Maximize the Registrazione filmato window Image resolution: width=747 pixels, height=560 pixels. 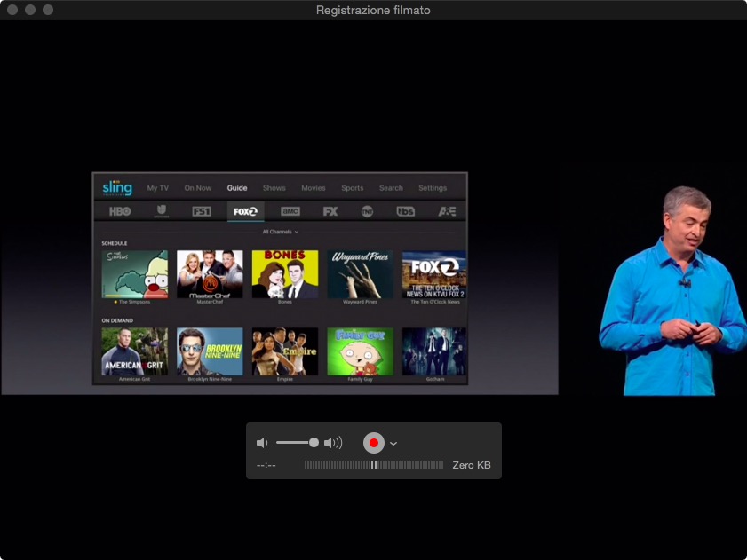coord(48,10)
